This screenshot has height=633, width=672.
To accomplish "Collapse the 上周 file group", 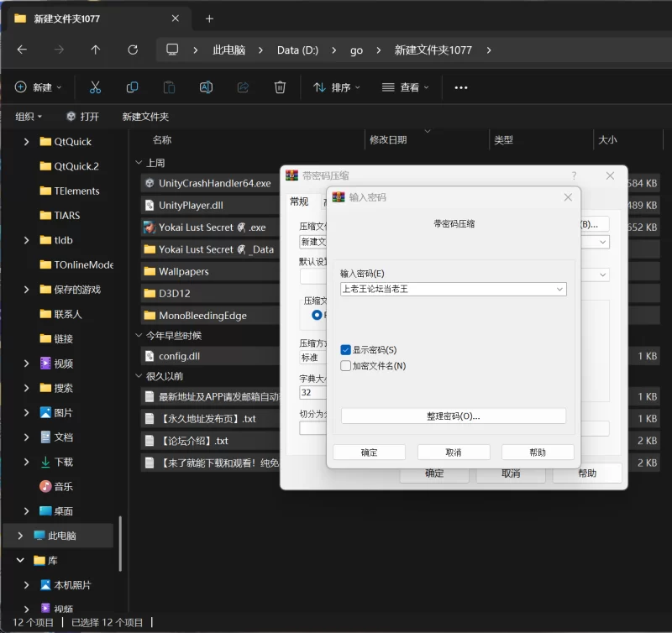I will [x=139, y=163].
